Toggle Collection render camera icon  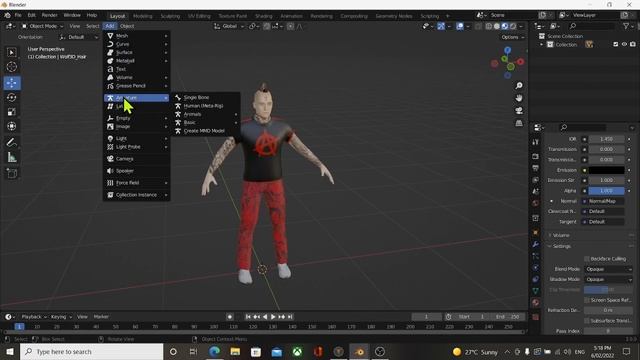pos(633,44)
